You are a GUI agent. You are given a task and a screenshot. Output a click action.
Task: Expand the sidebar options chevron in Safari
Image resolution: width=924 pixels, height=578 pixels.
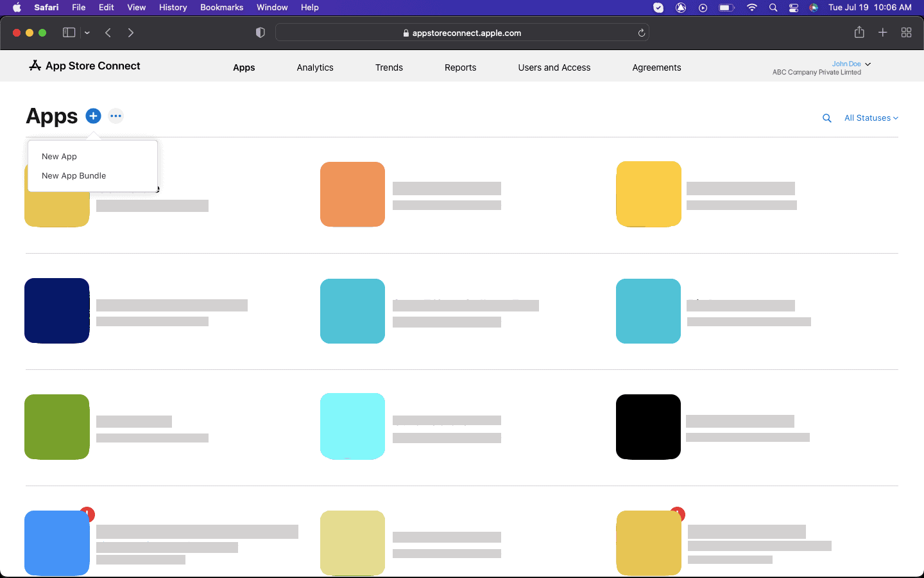[87, 33]
